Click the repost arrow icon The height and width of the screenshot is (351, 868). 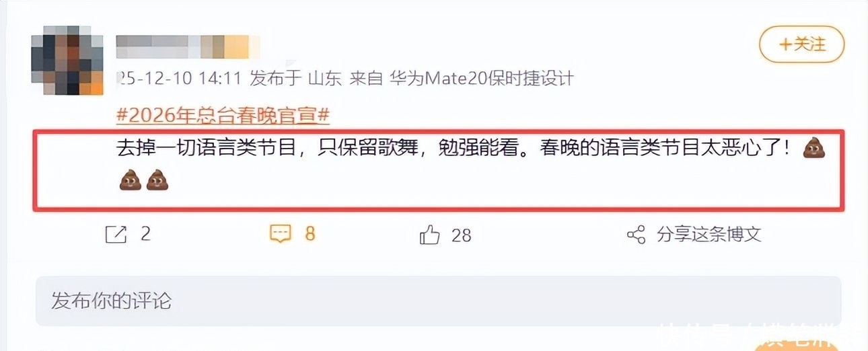(x=116, y=235)
